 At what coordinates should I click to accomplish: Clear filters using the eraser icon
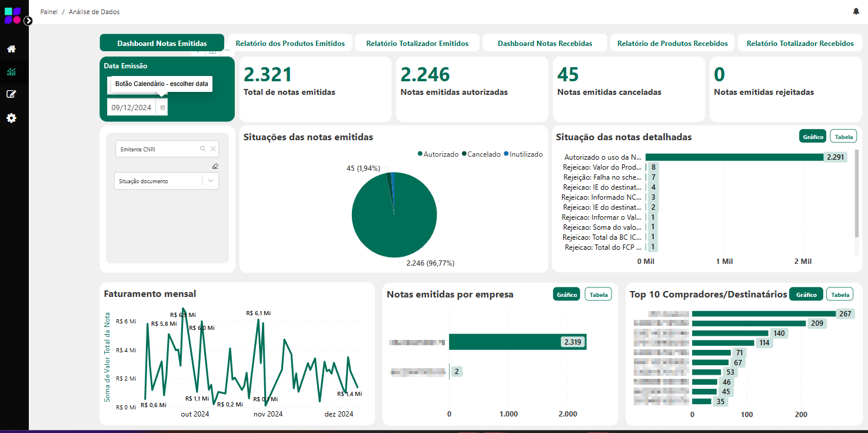point(215,166)
